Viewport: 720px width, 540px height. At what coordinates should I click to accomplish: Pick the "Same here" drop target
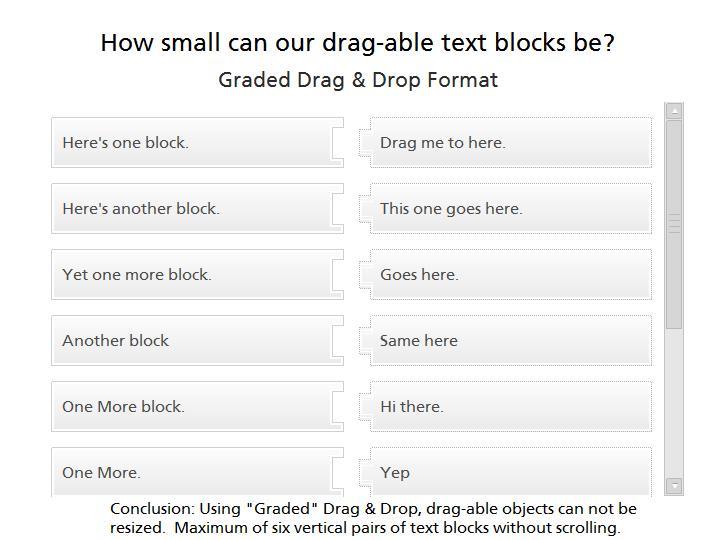510,341
